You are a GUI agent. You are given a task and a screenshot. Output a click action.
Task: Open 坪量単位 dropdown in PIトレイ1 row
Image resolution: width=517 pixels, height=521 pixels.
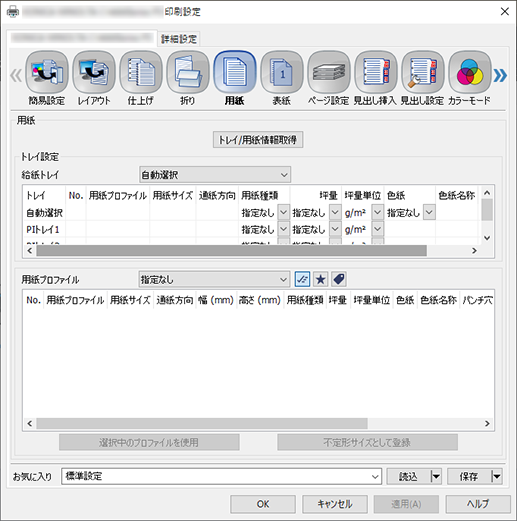point(377,229)
